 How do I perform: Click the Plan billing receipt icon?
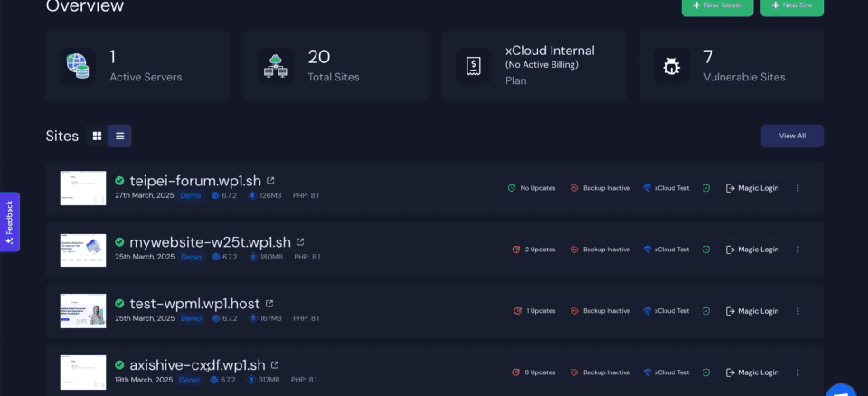473,66
